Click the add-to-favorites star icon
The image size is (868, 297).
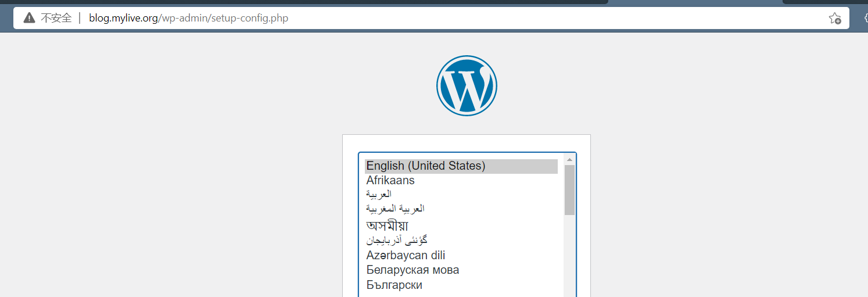coord(835,18)
